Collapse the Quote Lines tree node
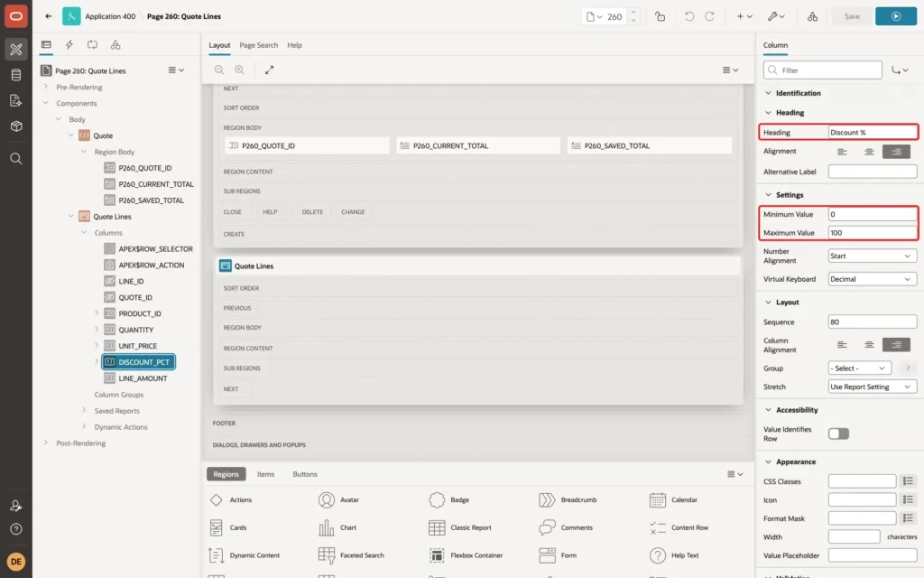This screenshot has width=924, height=578. click(x=71, y=217)
